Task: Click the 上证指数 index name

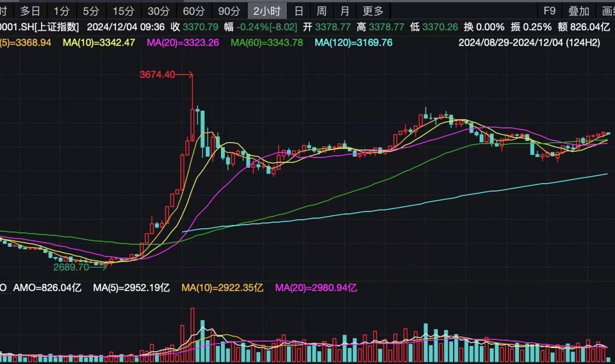Action: 56,27
